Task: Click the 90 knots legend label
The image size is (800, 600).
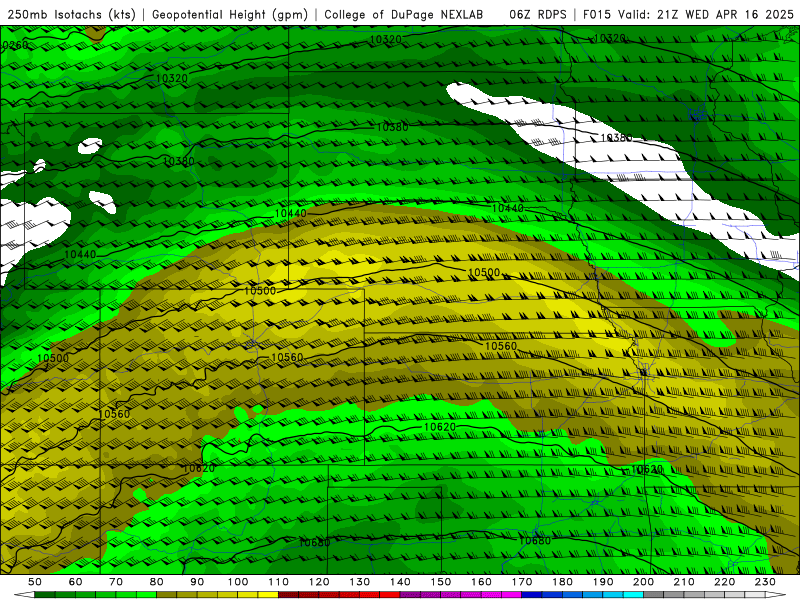Action: [197, 582]
